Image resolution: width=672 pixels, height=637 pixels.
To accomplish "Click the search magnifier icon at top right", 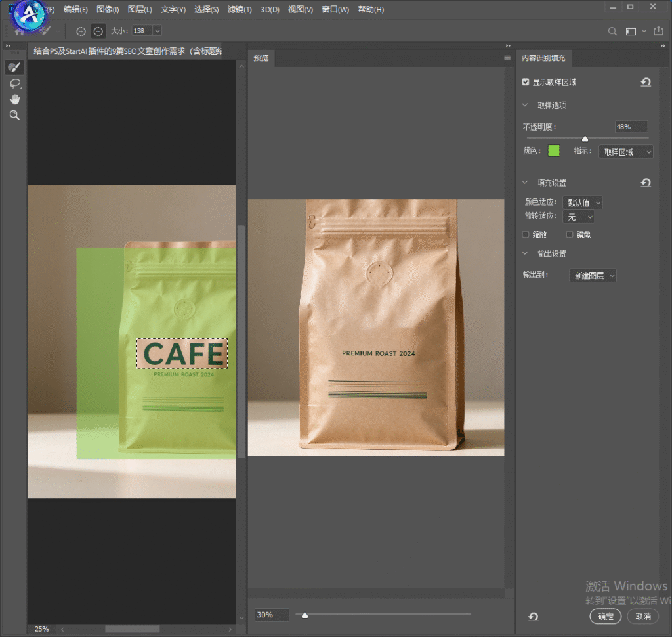I will tap(612, 32).
